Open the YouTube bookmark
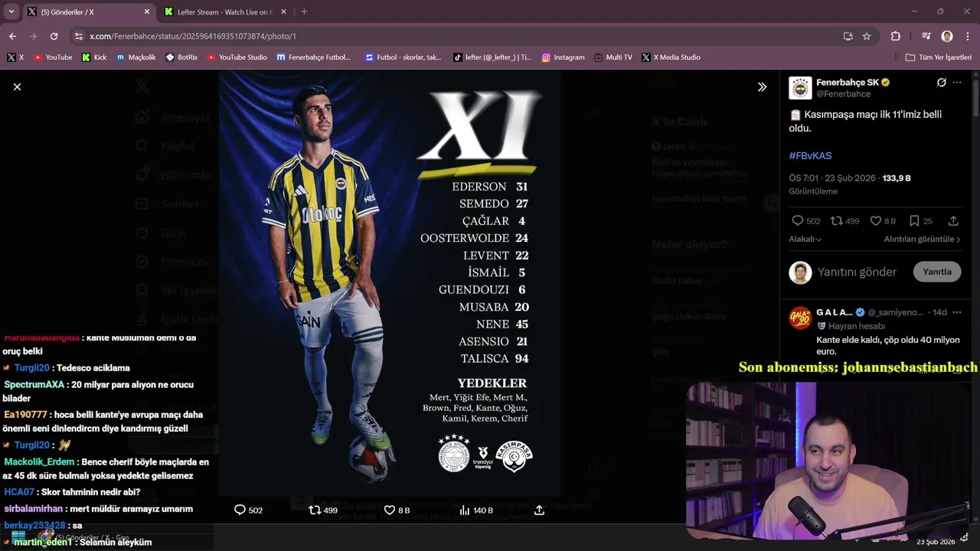The width and height of the screenshot is (980, 551). 52,57
